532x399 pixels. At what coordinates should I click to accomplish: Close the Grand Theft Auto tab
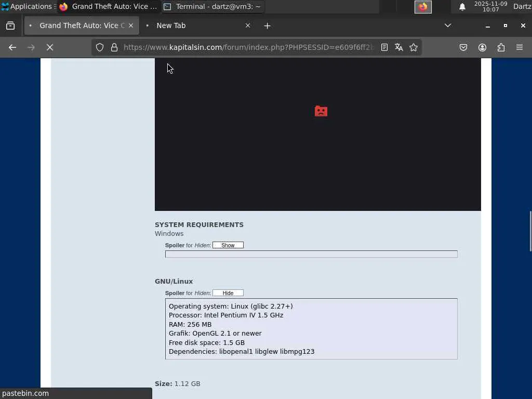coord(131,26)
